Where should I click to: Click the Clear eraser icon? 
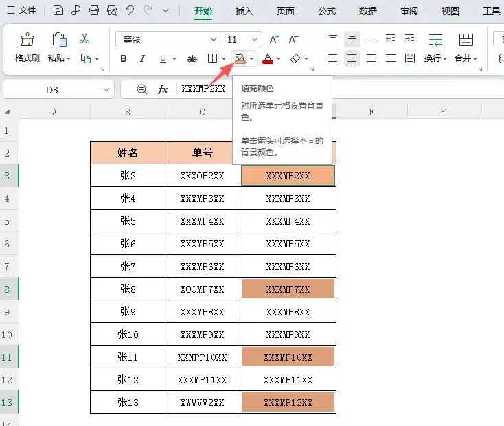coord(295,58)
